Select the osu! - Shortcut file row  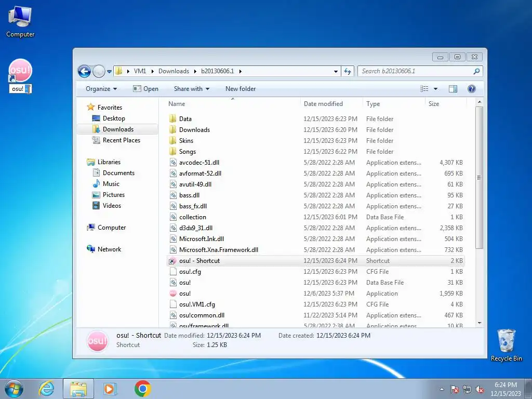coord(315,261)
